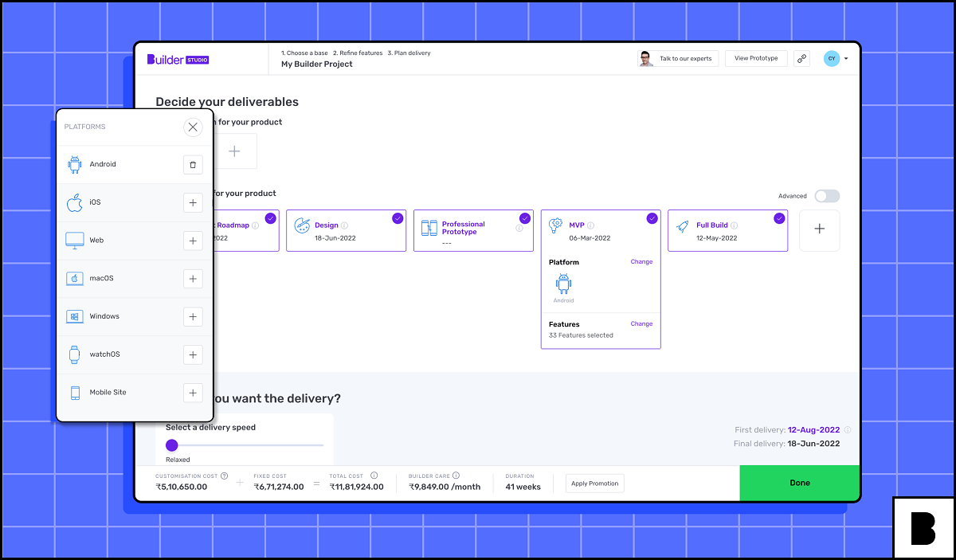Viewport: 956px width, 560px height.
Task: Uncheck the Design card checkmark
Action: [x=398, y=218]
